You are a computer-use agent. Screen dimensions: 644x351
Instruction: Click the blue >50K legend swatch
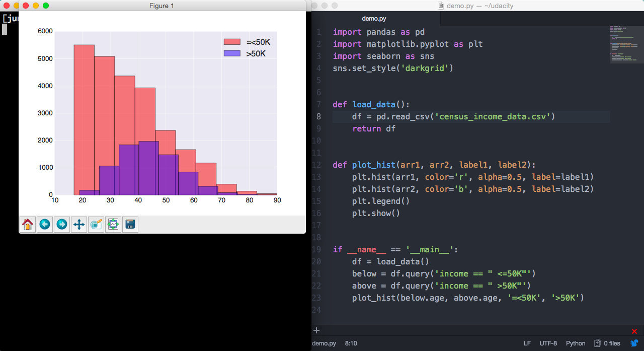click(232, 53)
